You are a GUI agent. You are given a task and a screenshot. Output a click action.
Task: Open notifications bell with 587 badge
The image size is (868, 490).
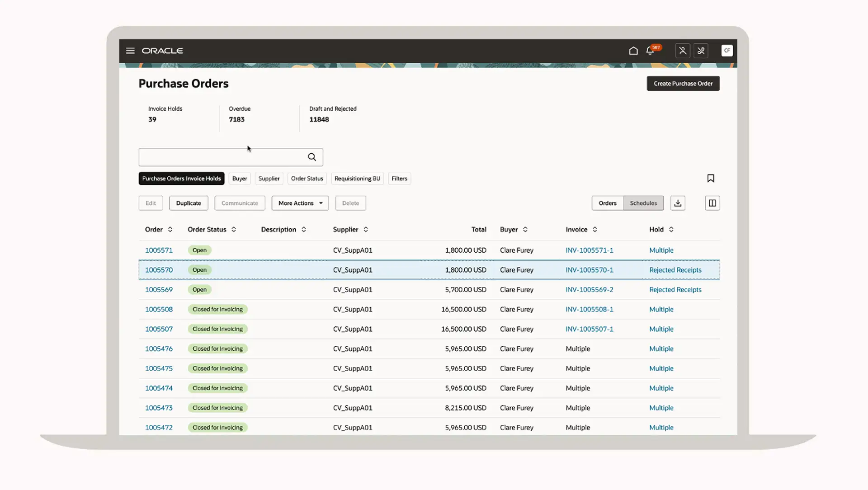pyautogui.click(x=650, y=51)
